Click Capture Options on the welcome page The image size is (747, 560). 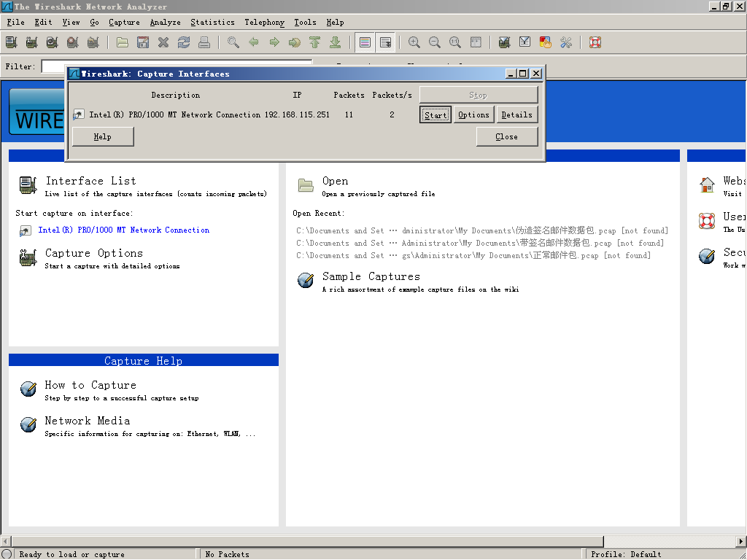94,253
